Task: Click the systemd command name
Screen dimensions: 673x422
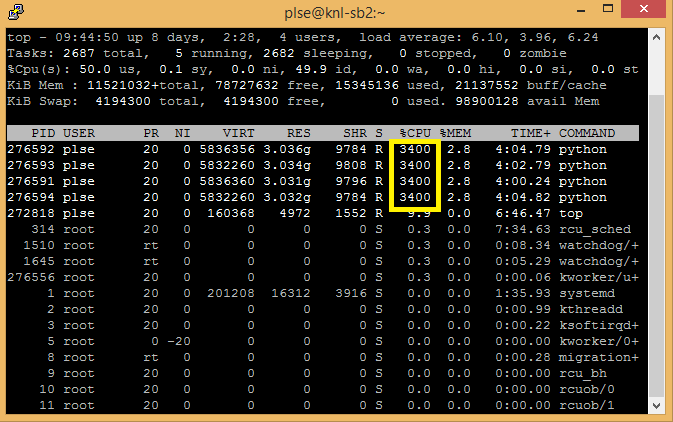Action: tap(587, 294)
